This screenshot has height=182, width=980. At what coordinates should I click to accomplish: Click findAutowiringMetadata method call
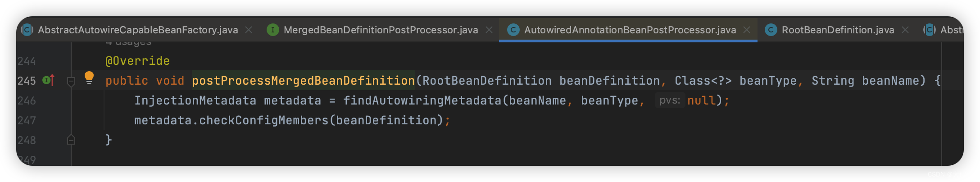click(422, 100)
